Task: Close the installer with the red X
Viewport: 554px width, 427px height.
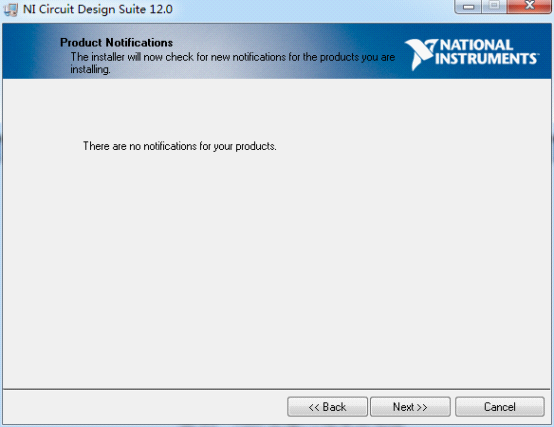Action: click(x=529, y=6)
